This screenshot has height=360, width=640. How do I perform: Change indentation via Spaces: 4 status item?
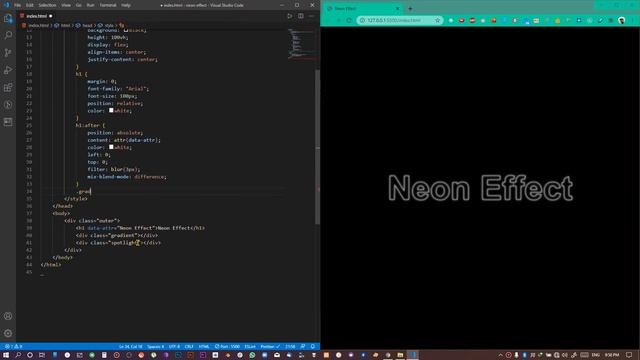coord(156,347)
